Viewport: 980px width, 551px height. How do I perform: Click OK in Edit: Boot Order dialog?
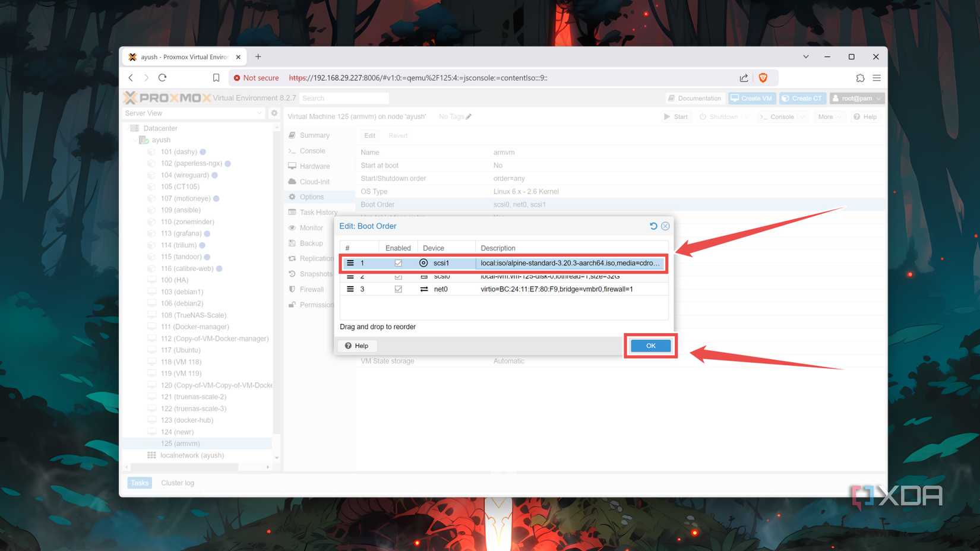(x=650, y=346)
